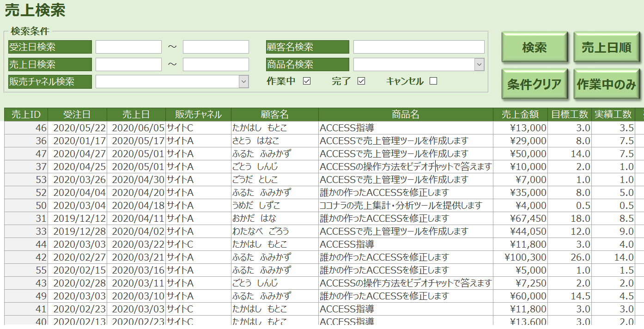
Task: Click the 検索 (Search) button
Action: click(x=535, y=47)
